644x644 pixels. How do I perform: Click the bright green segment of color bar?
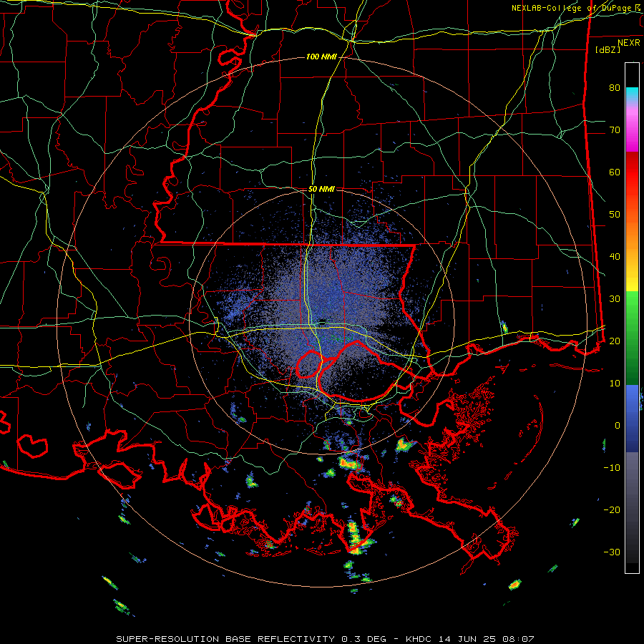coord(632,306)
